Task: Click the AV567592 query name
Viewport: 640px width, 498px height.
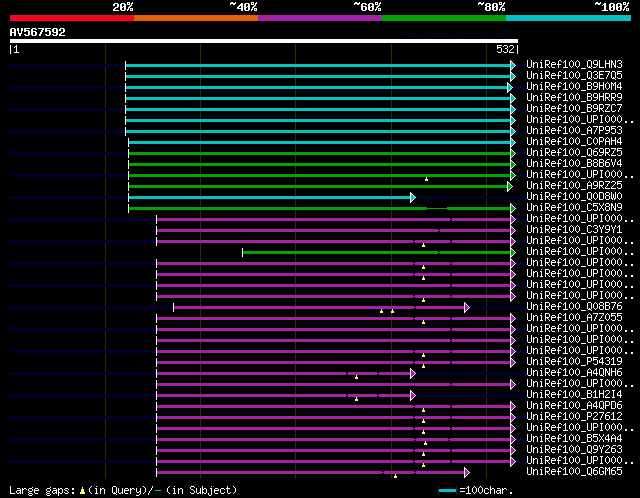Action: (x=38, y=32)
